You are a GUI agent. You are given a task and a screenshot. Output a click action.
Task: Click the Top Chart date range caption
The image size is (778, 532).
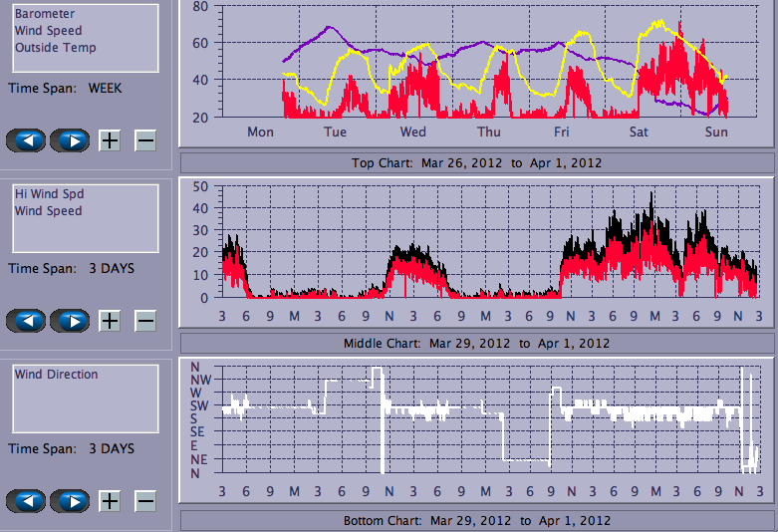pos(476,162)
